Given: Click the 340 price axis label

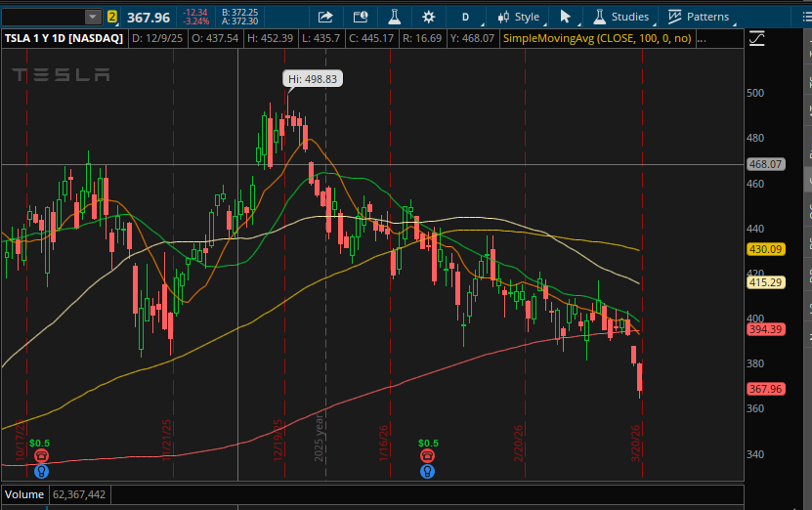Looking at the screenshot, I should click(x=755, y=454).
